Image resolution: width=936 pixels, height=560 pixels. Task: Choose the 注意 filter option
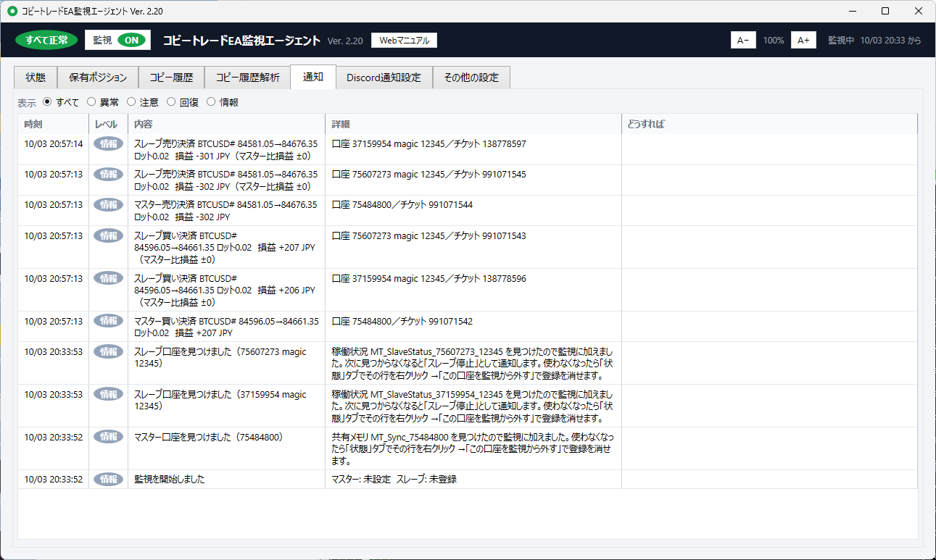[x=131, y=102]
